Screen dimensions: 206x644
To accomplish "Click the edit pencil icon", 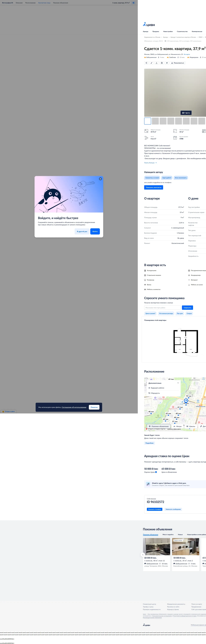I will point(151,63).
